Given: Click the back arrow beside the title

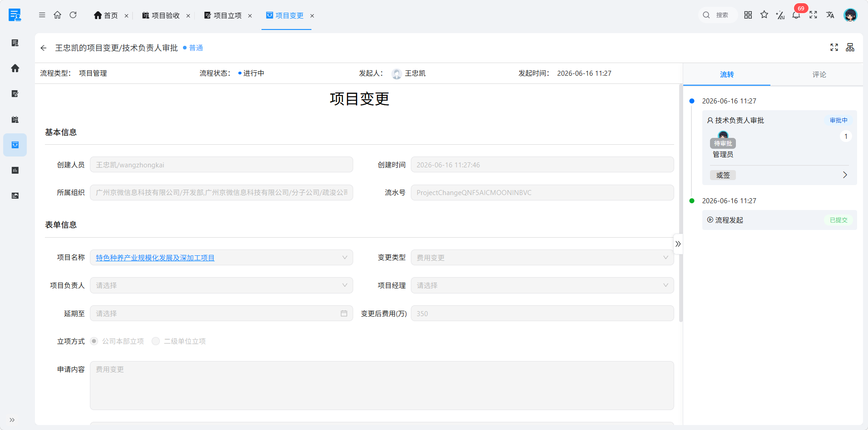Looking at the screenshot, I should coord(44,48).
